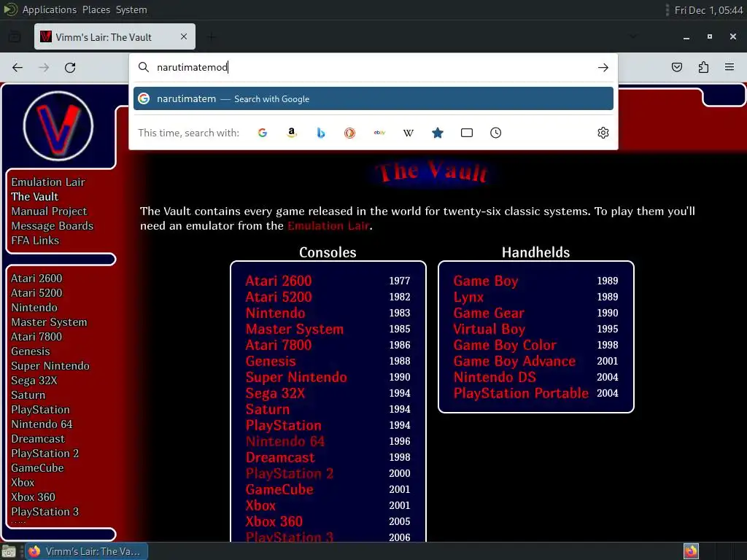Open Message Boards sidebar link

53,226
